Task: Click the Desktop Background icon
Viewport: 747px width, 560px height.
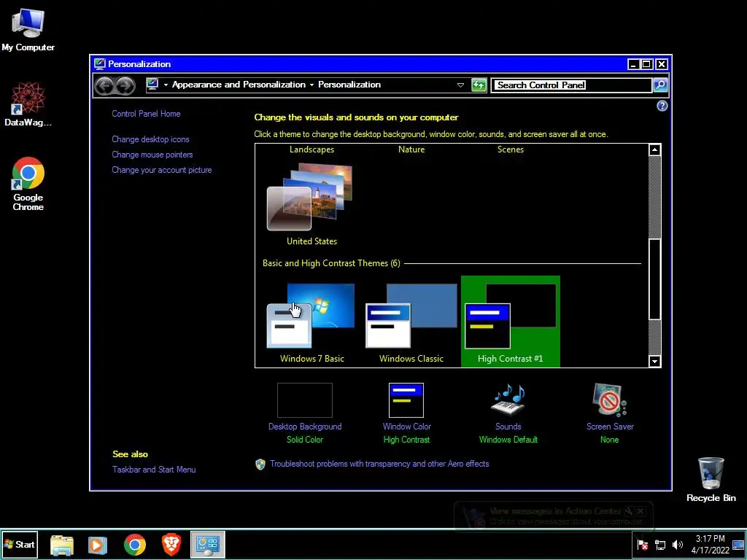Action: [x=304, y=400]
